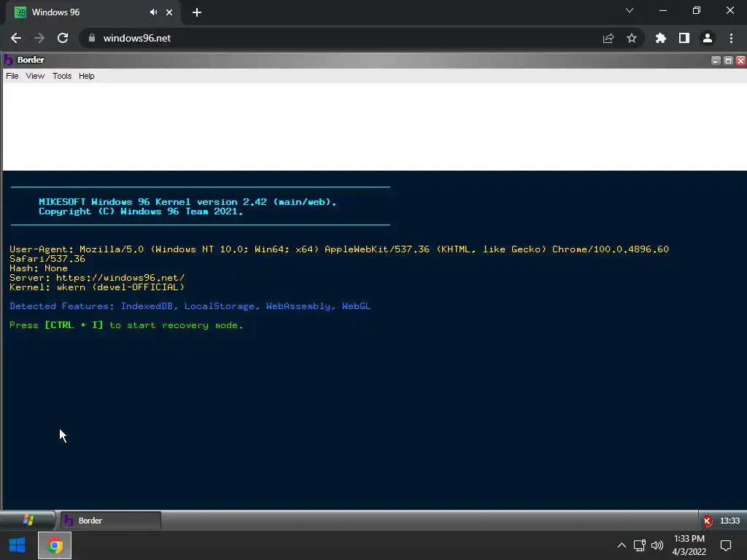Expand Chrome tab search chevron
747x560 pixels.
(630, 10)
